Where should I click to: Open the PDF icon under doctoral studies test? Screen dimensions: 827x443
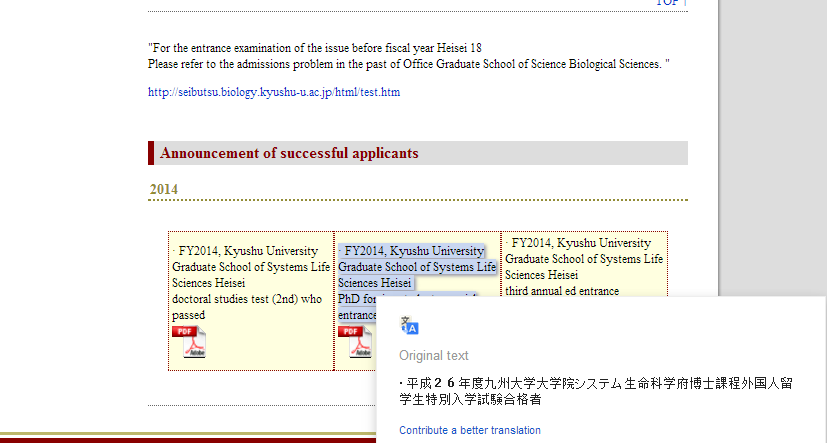(x=188, y=342)
